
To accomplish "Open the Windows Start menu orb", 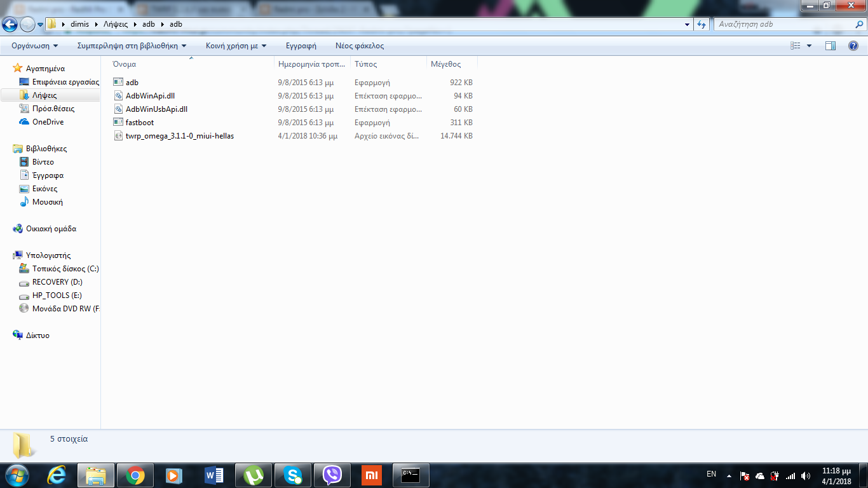I will point(16,475).
